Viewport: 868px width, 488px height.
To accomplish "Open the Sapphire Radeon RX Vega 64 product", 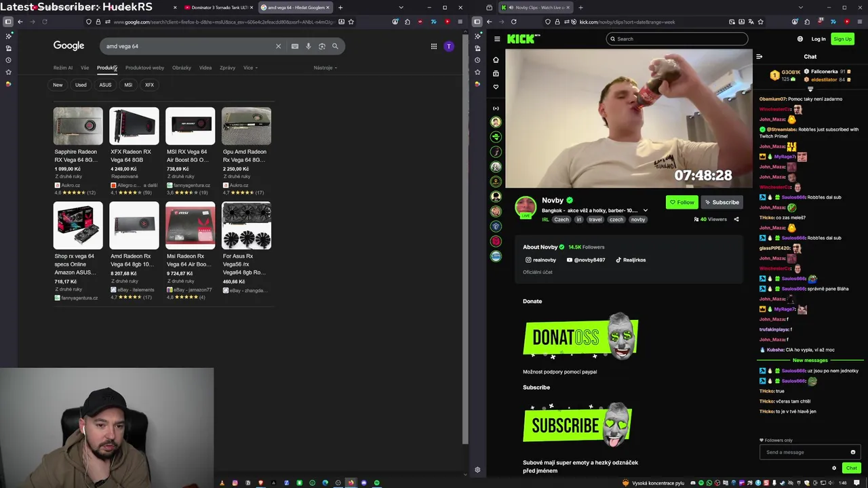I will [78, 151].
